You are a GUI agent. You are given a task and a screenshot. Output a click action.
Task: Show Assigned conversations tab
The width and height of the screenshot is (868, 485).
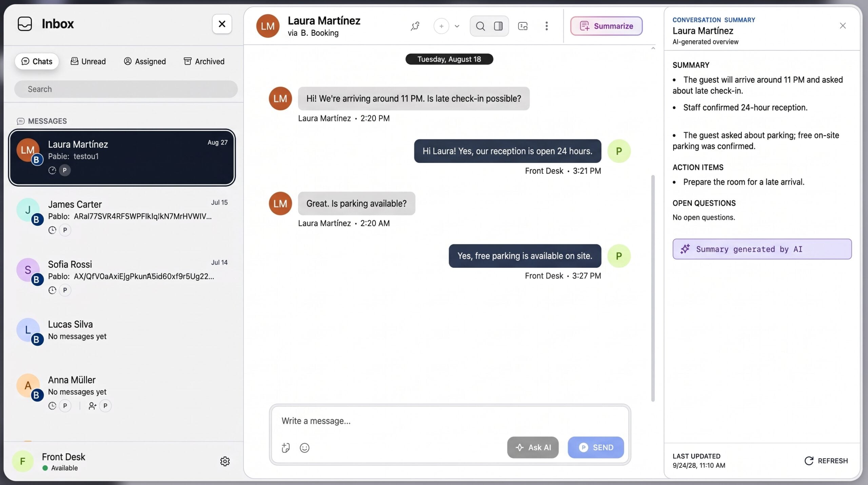coord(145,61)
